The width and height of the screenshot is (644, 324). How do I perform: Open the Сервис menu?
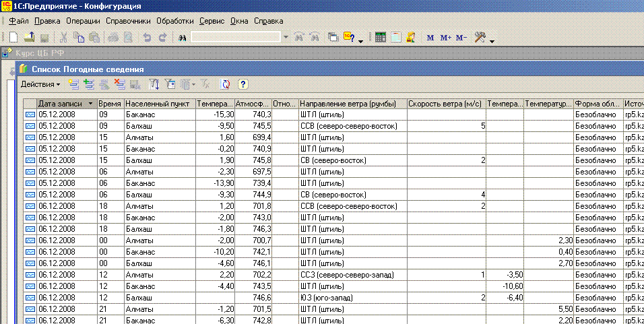point(212,22)
